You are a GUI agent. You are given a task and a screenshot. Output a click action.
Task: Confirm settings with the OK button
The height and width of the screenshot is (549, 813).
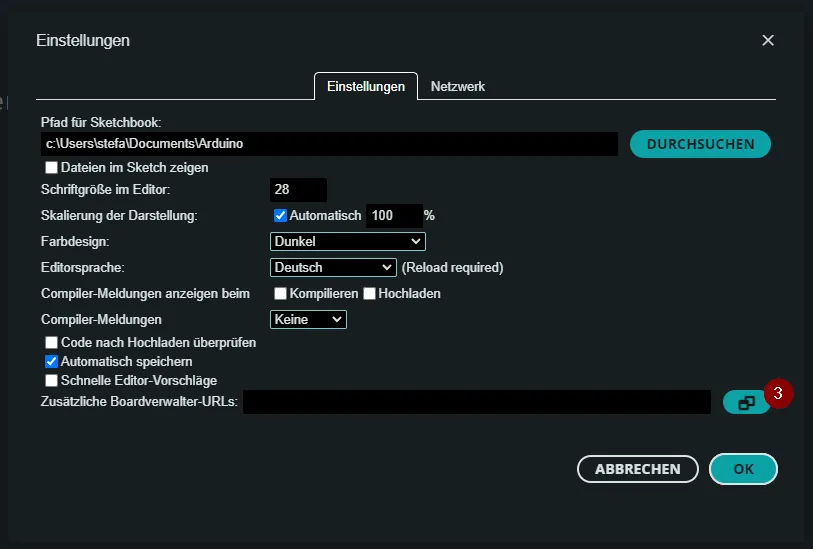[x=743, y=468]
